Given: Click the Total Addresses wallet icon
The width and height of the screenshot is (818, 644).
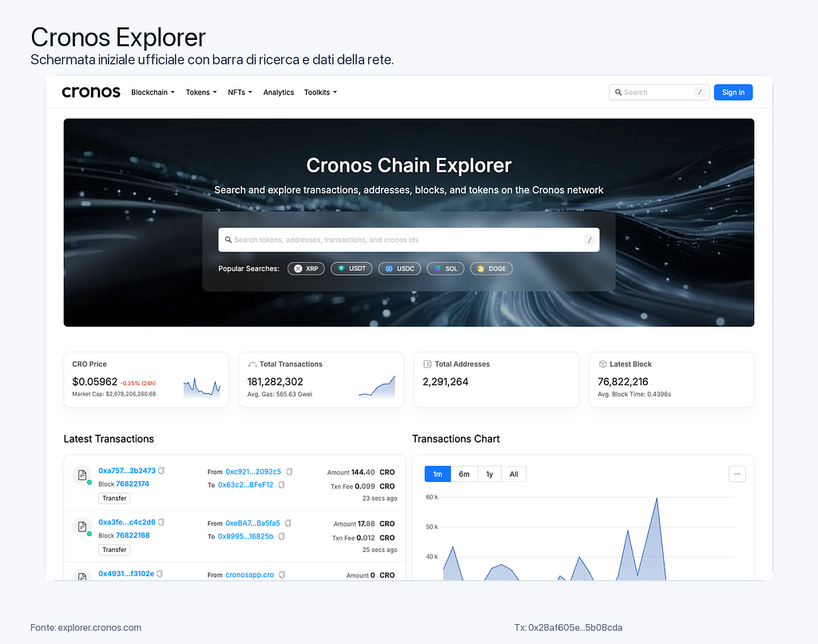Looking at the screenshot, I should pos(427,364).
